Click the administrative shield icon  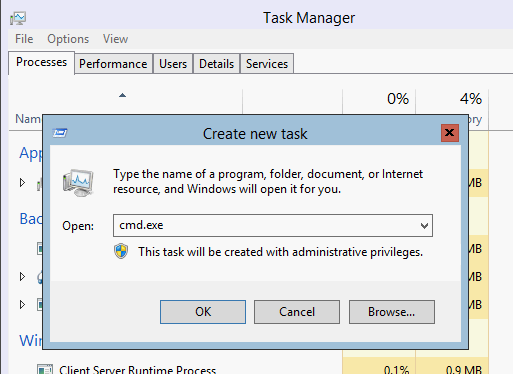[x=121, y=251]
